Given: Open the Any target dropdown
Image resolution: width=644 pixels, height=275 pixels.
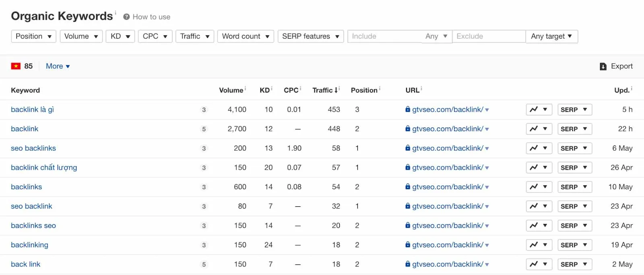Looking at the screenshot, I should [551, 36].
